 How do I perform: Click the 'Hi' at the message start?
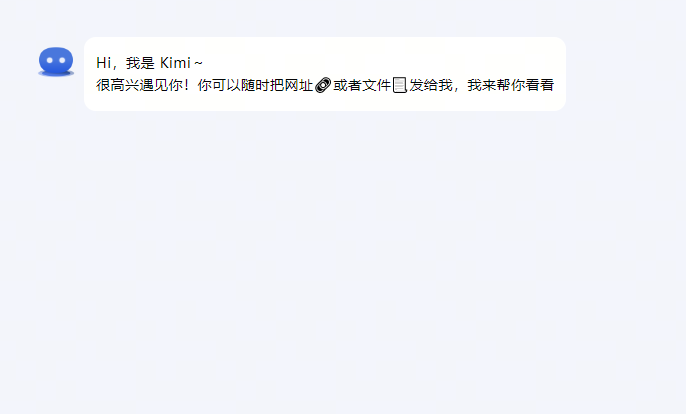(104, 63)
